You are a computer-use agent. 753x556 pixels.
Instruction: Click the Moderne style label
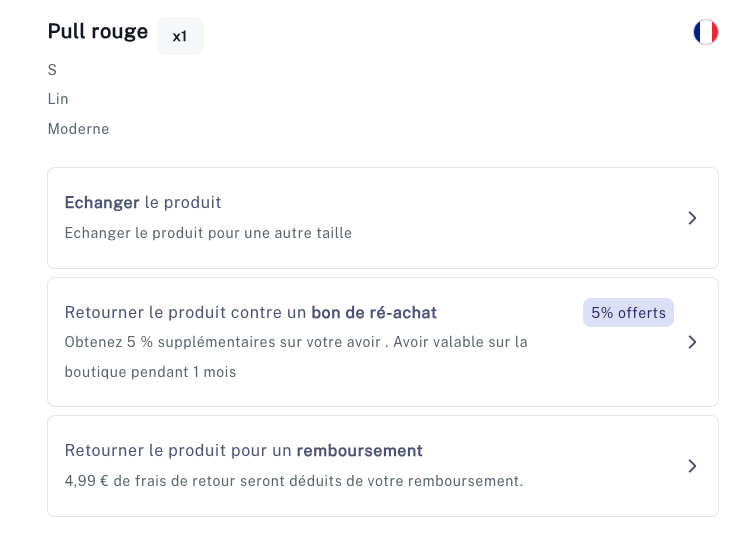(78, 129)
